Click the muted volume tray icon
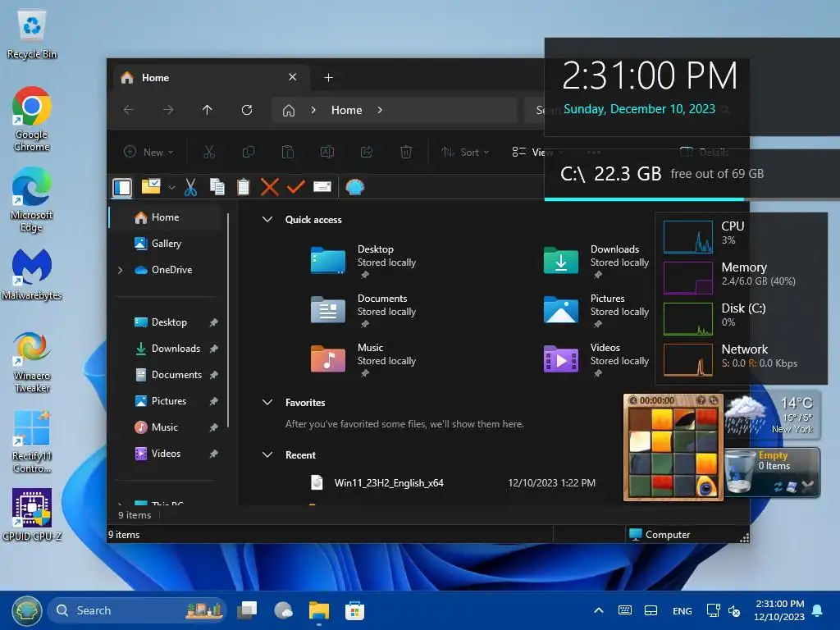Screen dimensions: 840x630 (x=734, y=610)
